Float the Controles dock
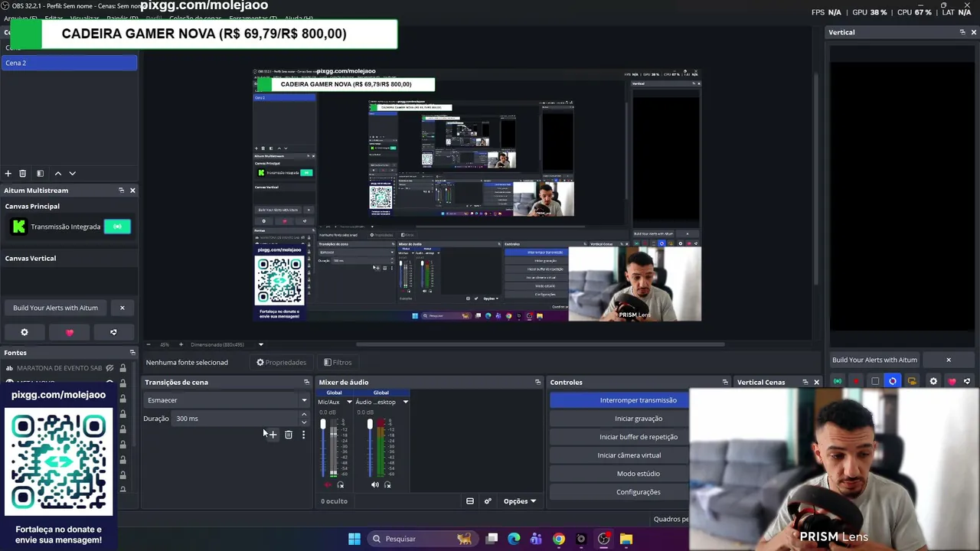Image resolution: width=980 pixels, height=551 pixels. [725, 383]
